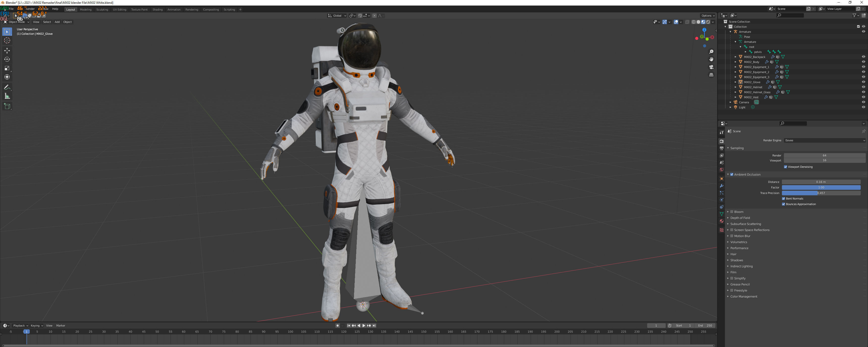Switch to solid viewport shading
This screenshot has height=347, width=868.
(x=698, y=22)
